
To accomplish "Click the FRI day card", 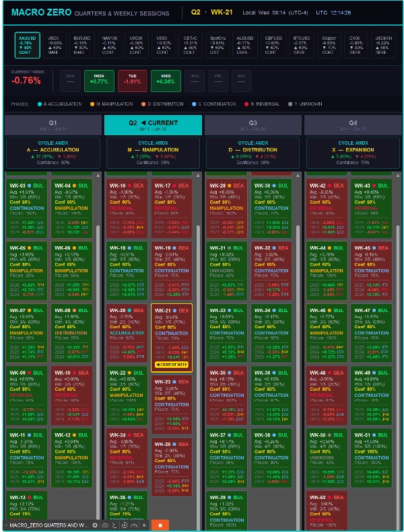I will 218,81.
